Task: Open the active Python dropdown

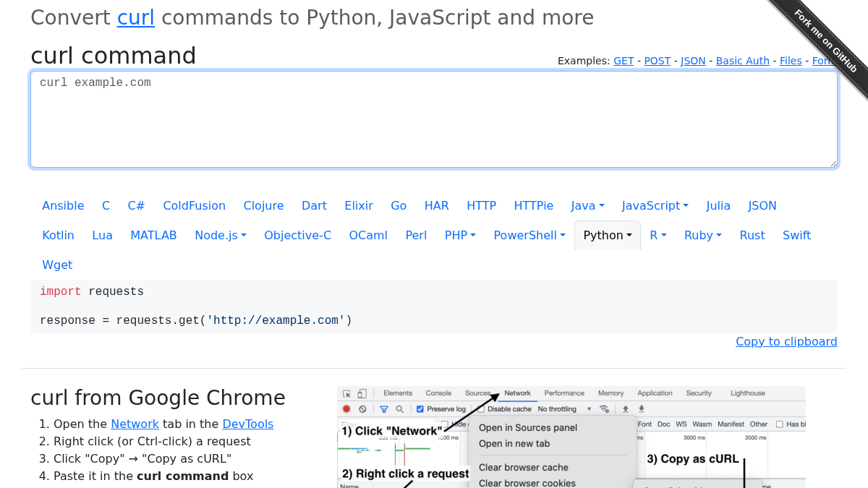Action: (x=608, y=235)
